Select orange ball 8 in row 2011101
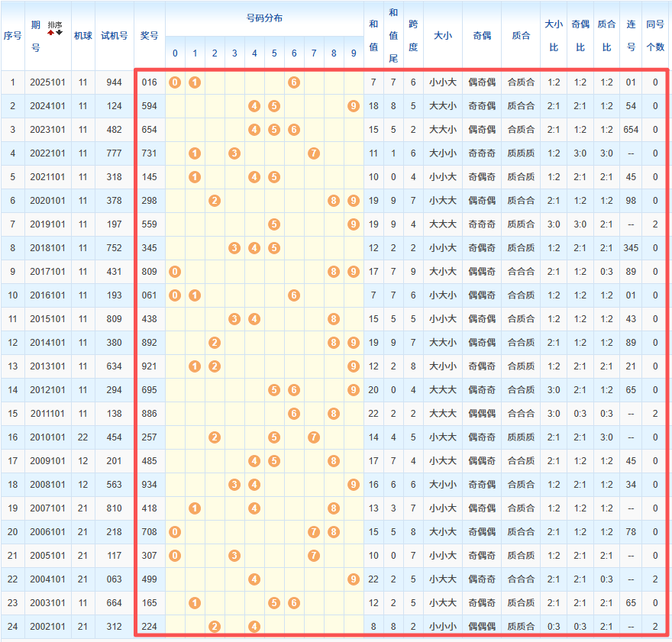This screenshot has width=672, height=642. tap(334, 414)
